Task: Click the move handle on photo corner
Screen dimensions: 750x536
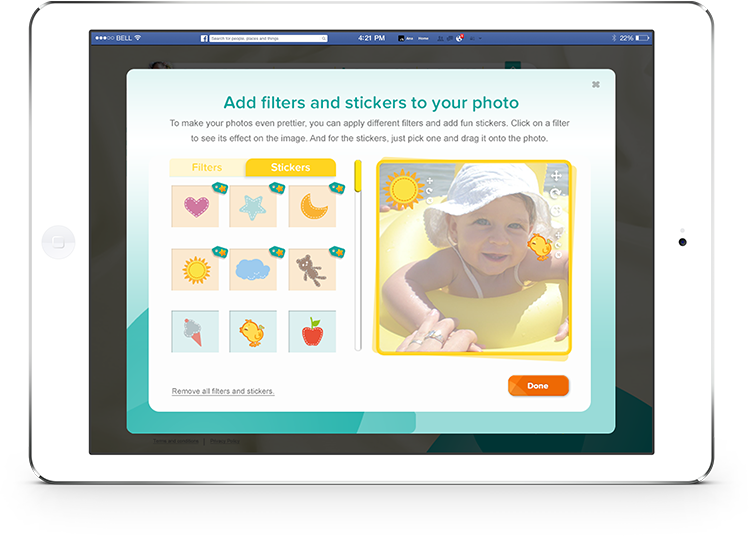Action: (x=556, y=175)
